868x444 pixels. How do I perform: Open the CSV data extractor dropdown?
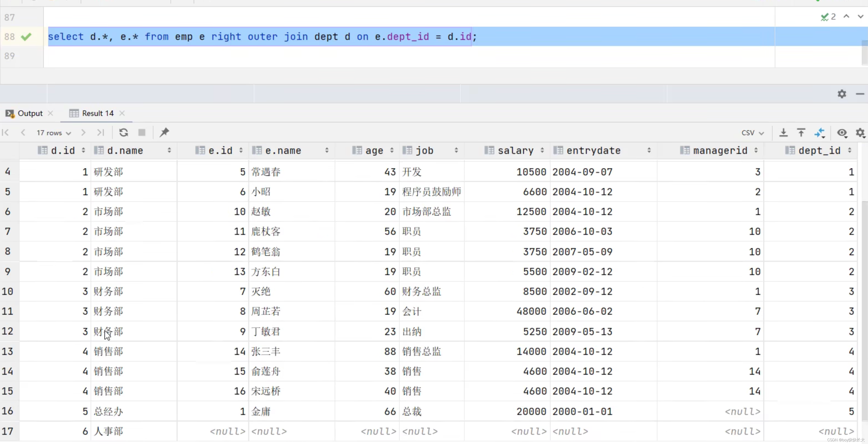coord(753,133)
